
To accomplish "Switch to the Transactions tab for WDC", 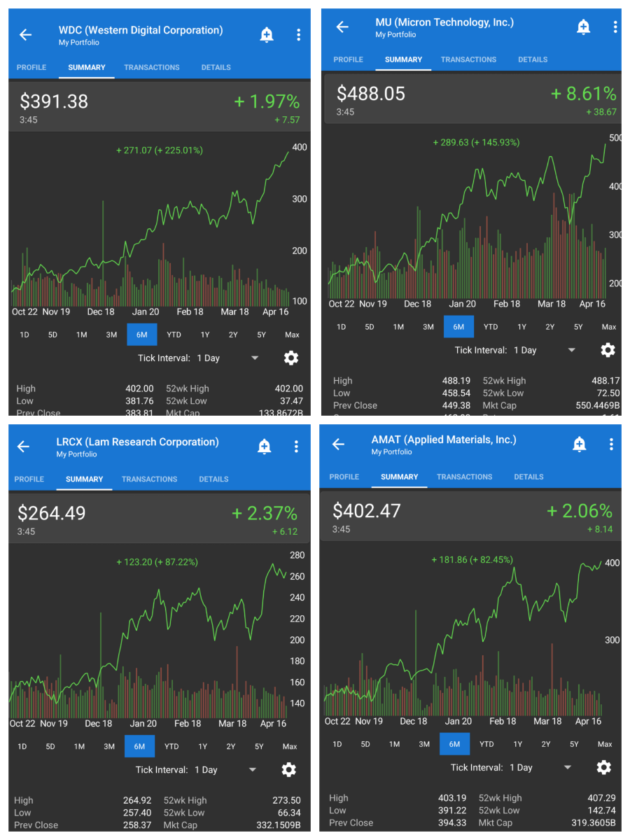I will coord(152,67).
